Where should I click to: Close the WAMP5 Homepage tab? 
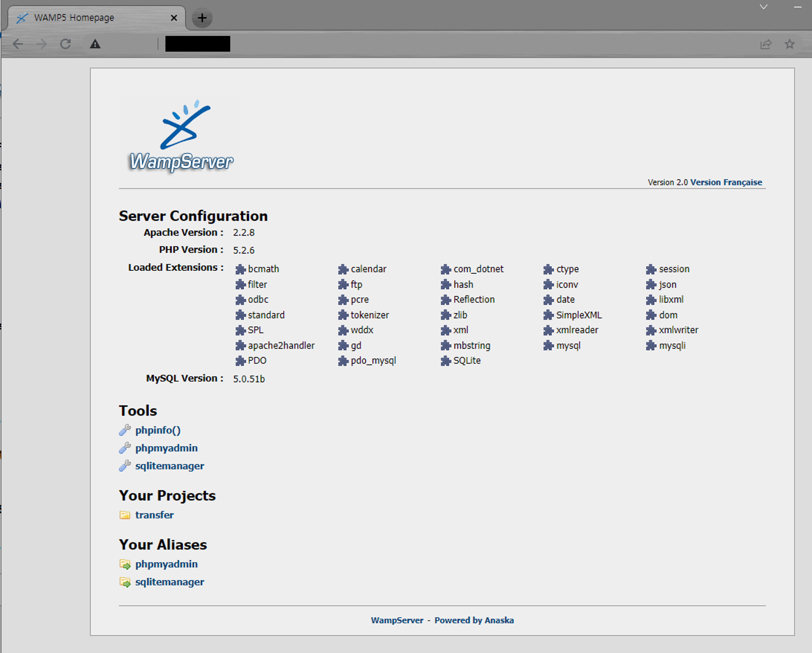174,18
